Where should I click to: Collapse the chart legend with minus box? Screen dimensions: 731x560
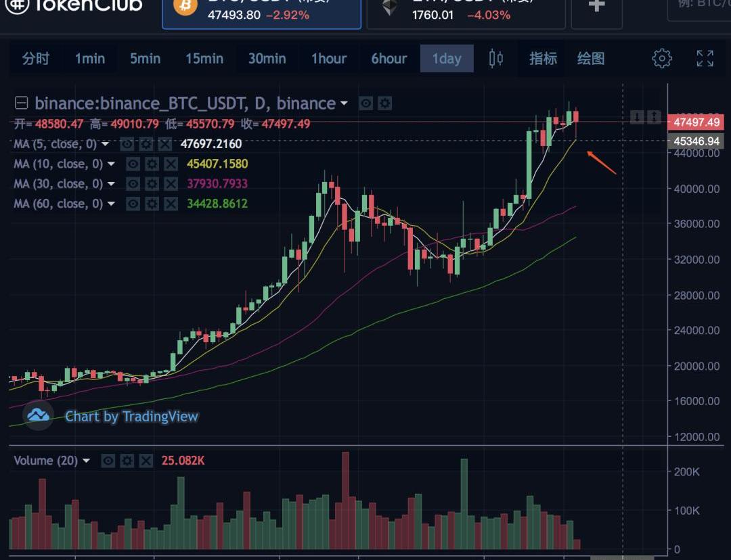coord(22,103)
